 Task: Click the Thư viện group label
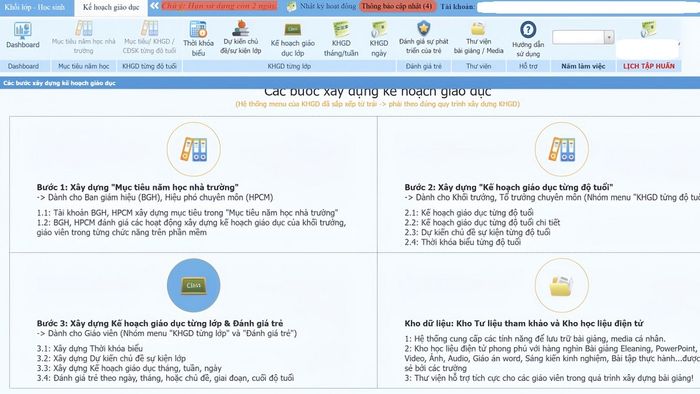[479, 66]
